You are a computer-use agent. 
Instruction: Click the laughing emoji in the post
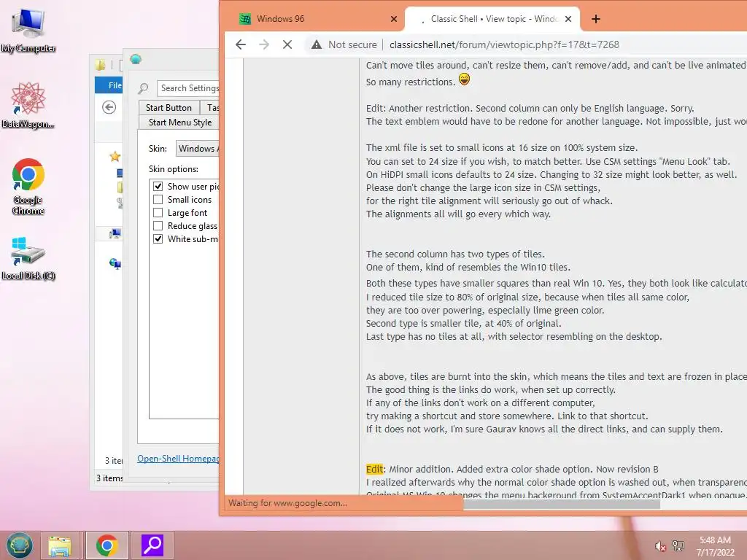pyautogui.click(x=464, y=79)
